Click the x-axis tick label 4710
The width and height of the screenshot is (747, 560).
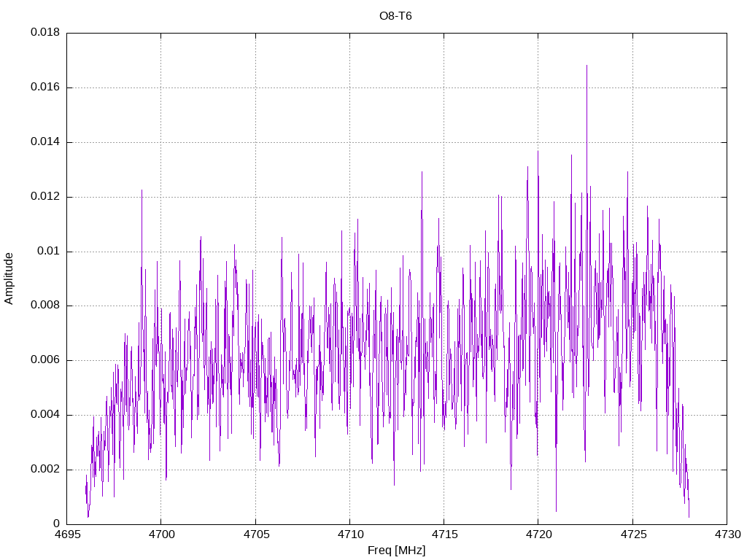click(x=350, y=534)
